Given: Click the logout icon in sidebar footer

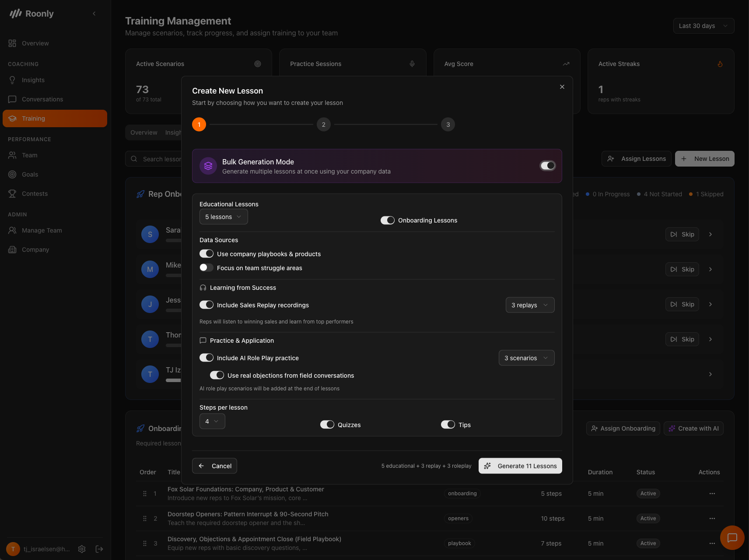Looking at the screenshot, I should pyautogui.click(x=99, y=549).
